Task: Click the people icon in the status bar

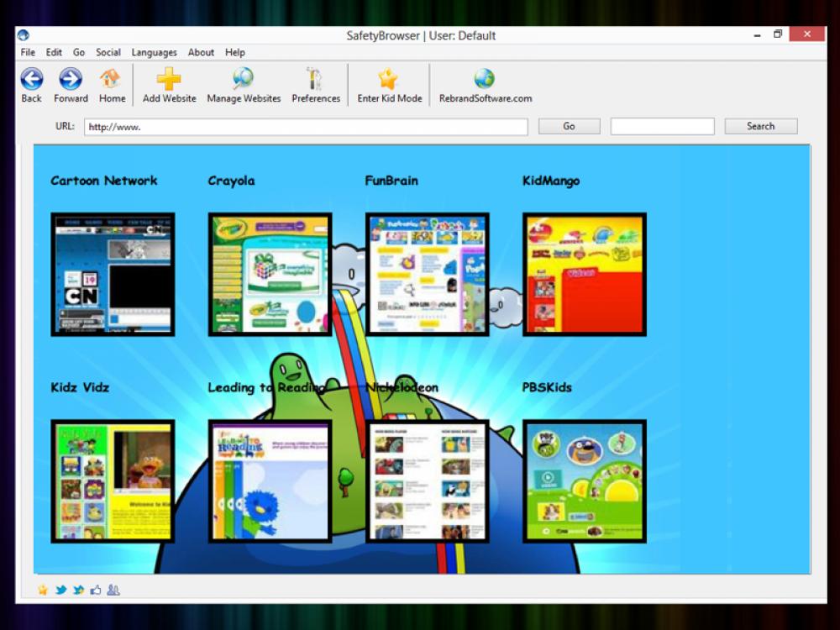Action: (113, 590)
